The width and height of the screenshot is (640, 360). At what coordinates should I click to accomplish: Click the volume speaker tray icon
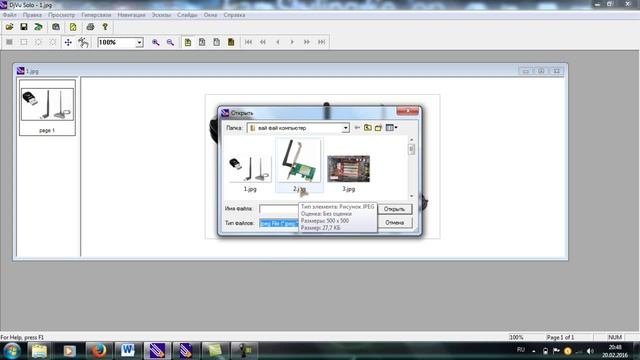coord(590,351)
